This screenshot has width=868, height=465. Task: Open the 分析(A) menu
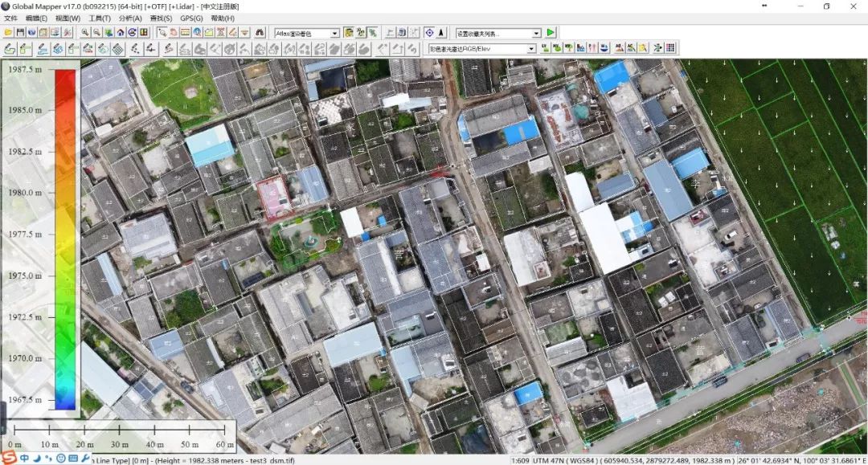[x=130, y=18]
